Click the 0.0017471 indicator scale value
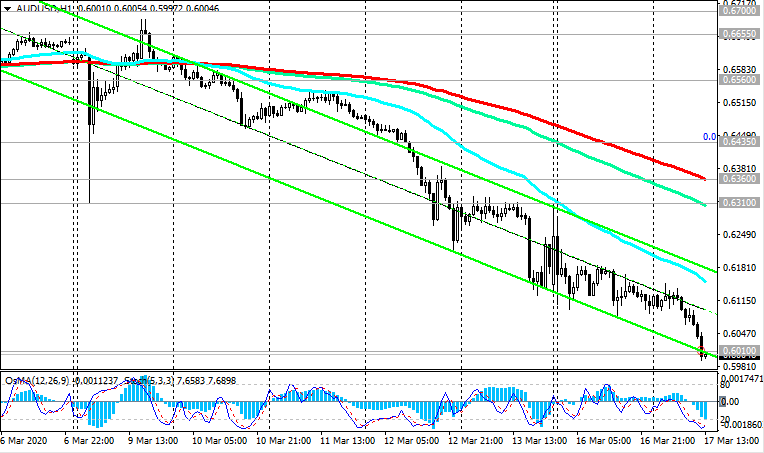Viewport: 764px width, 453px height. (742, 378)
